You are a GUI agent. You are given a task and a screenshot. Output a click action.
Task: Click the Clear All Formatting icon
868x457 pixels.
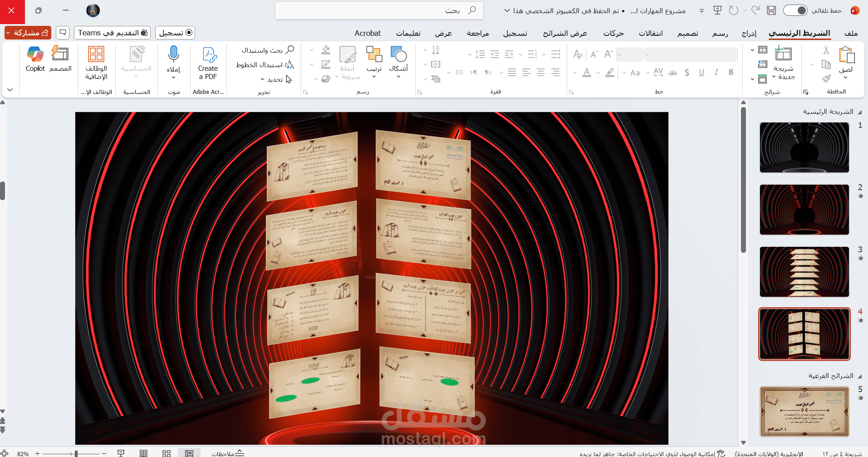578,54
